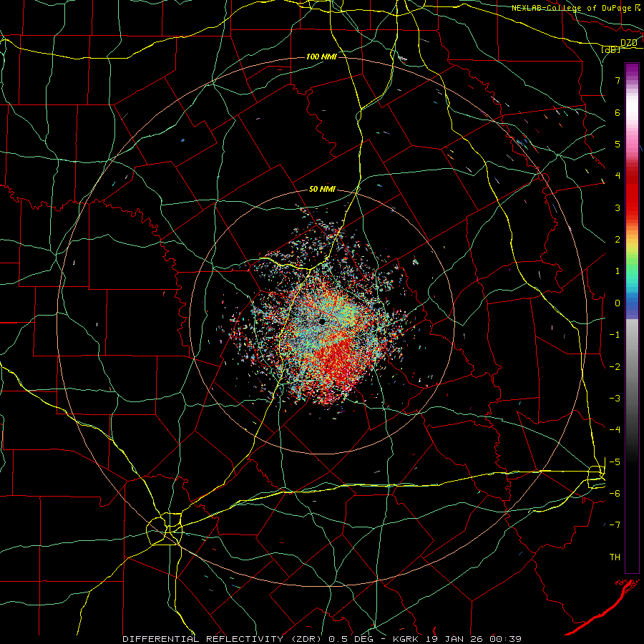Click the 5 value on color scale
644x644 pixels.
click(618, 144)
